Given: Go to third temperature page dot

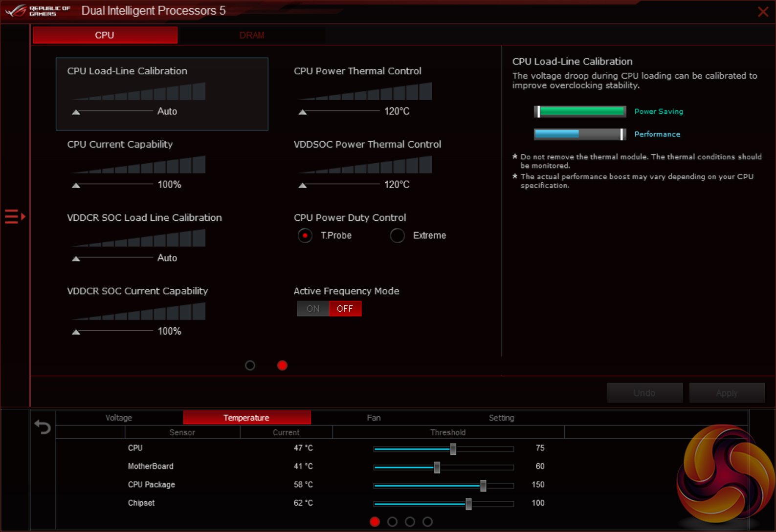Looking at the screenshot, I should click(x=410, y=522).
